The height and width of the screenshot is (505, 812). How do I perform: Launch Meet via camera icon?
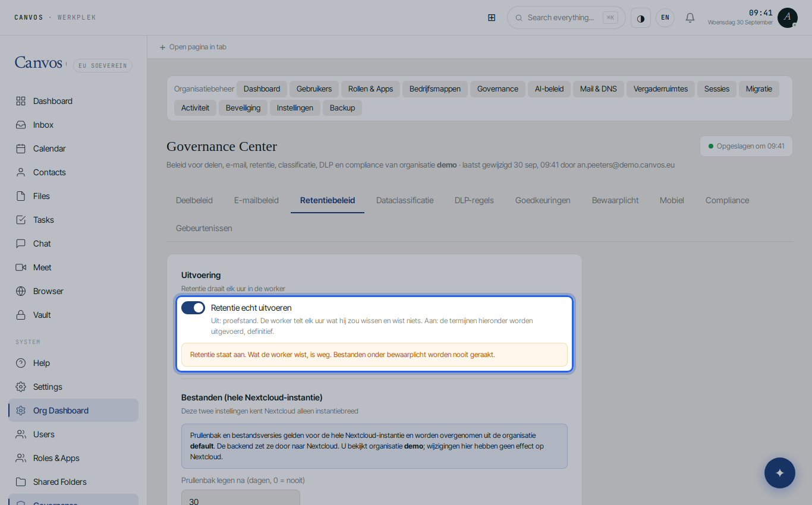tap(21, 267)
